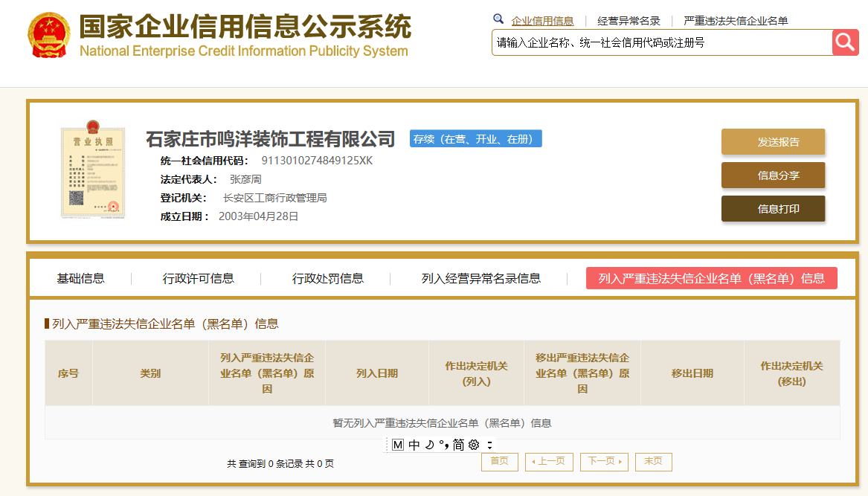
Task: Click site title 国家企业信用信息公示系统
Action: [x=245, y=27]
